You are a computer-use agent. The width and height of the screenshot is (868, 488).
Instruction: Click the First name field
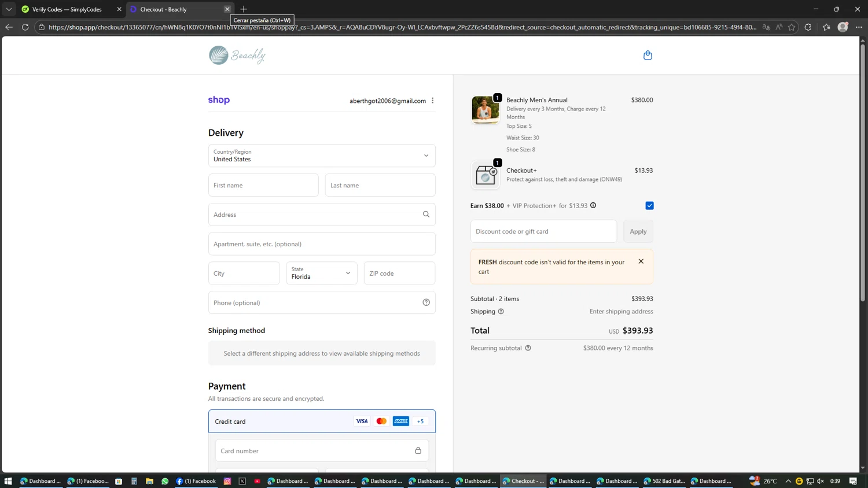tap(263, 185)
